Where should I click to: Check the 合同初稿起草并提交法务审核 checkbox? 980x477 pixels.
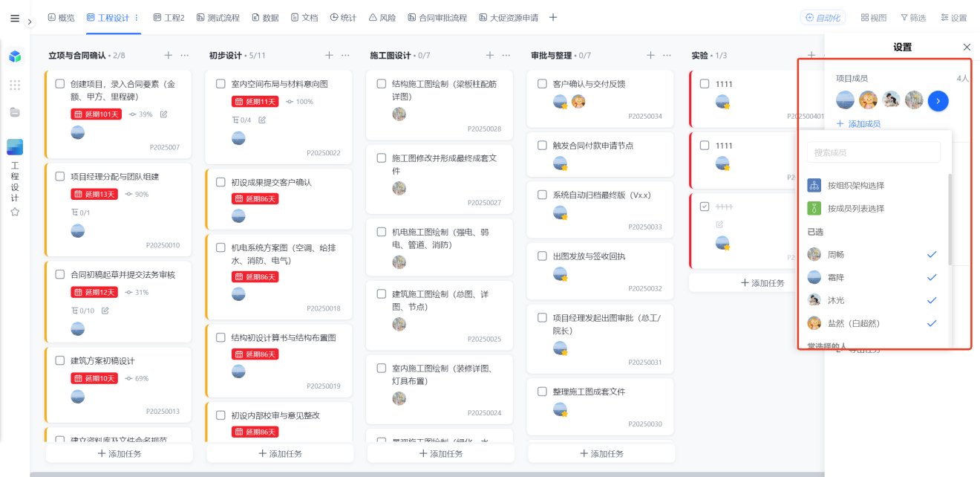(60, 274)
